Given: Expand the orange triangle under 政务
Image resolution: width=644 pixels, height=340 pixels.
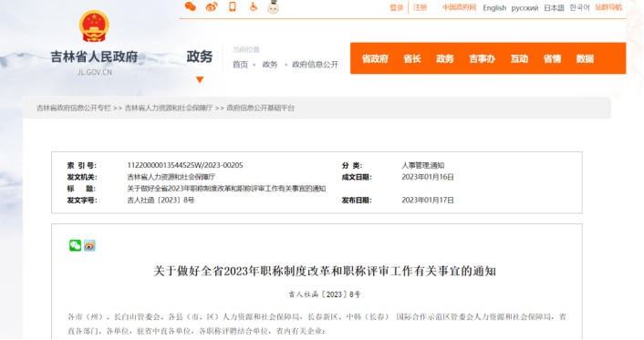Looking at the screenshot, I should pos(200,79).
